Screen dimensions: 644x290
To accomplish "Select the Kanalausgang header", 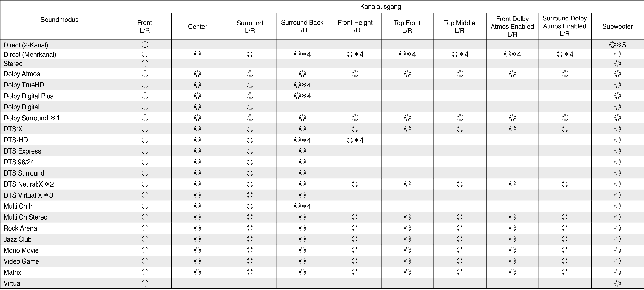I will click(x=381, y=7).
